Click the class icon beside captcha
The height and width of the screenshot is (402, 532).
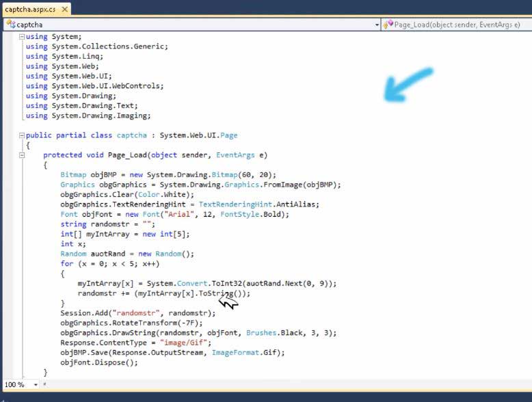point(10,25)
